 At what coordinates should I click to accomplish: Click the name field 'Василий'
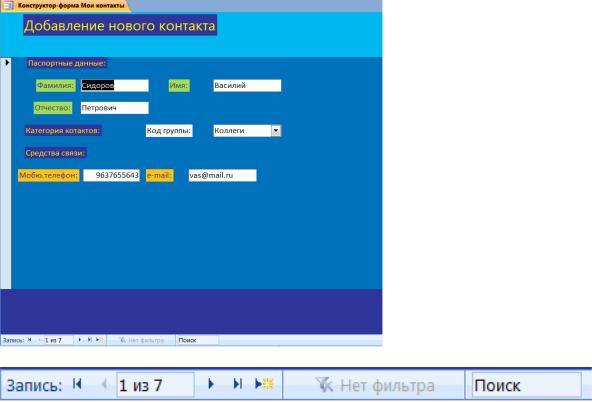[x=247, y=86]
